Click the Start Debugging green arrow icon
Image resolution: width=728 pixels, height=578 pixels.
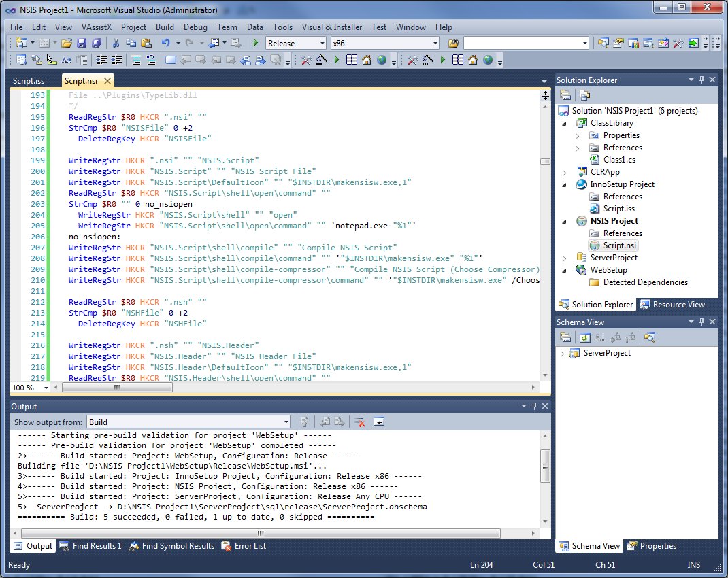254,42
